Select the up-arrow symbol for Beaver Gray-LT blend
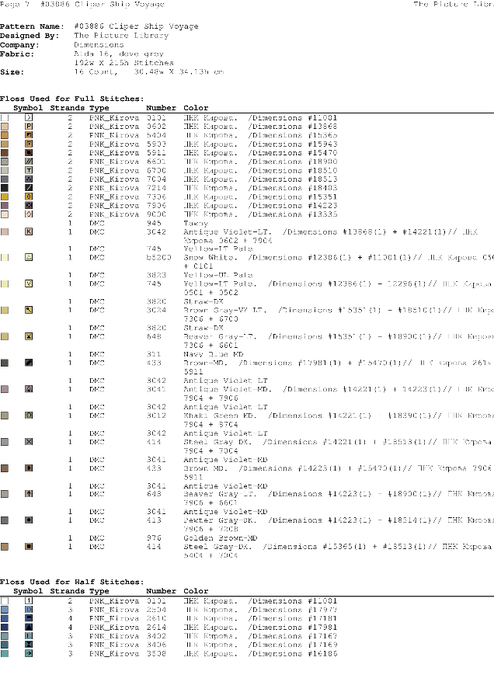 pos(29,493)
